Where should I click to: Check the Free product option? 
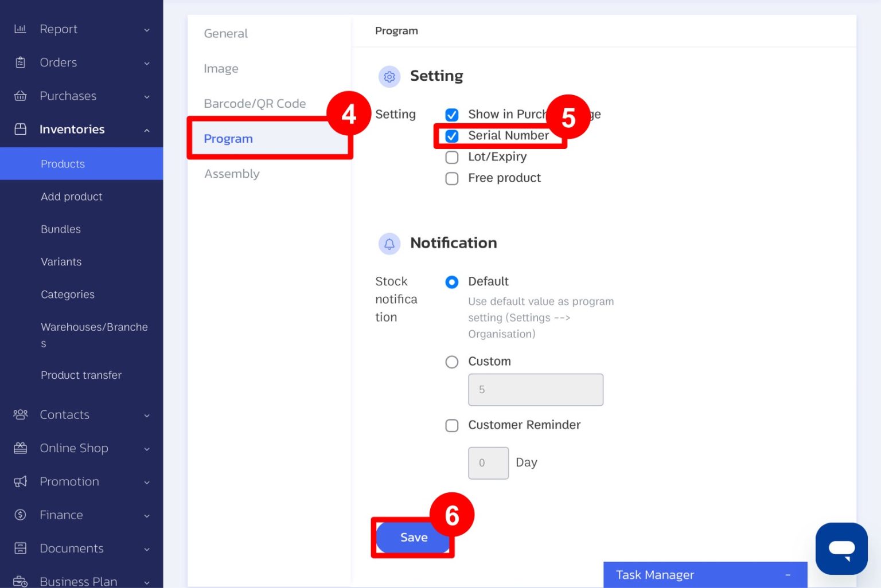[452, 178]
